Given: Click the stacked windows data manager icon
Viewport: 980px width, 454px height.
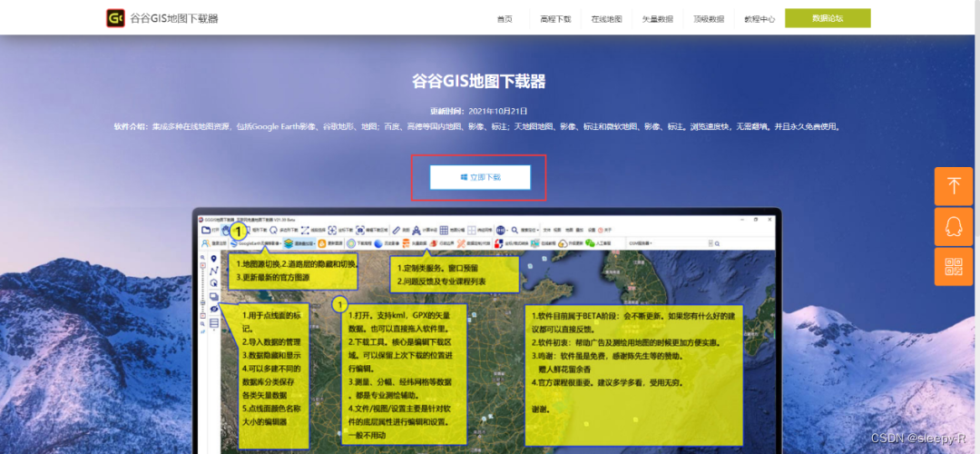Looking at the screenshot, I should [x=214, y=296].
